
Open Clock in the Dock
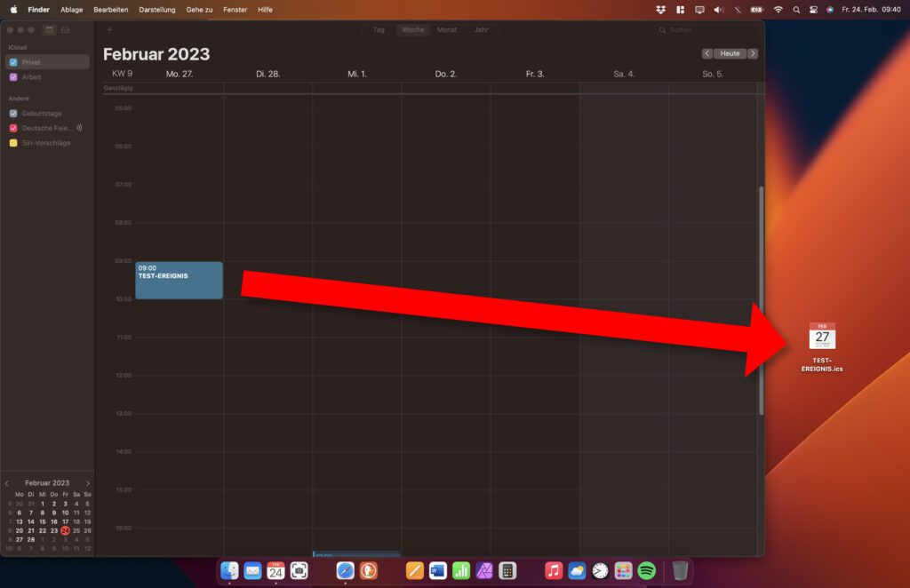[600, 570]
